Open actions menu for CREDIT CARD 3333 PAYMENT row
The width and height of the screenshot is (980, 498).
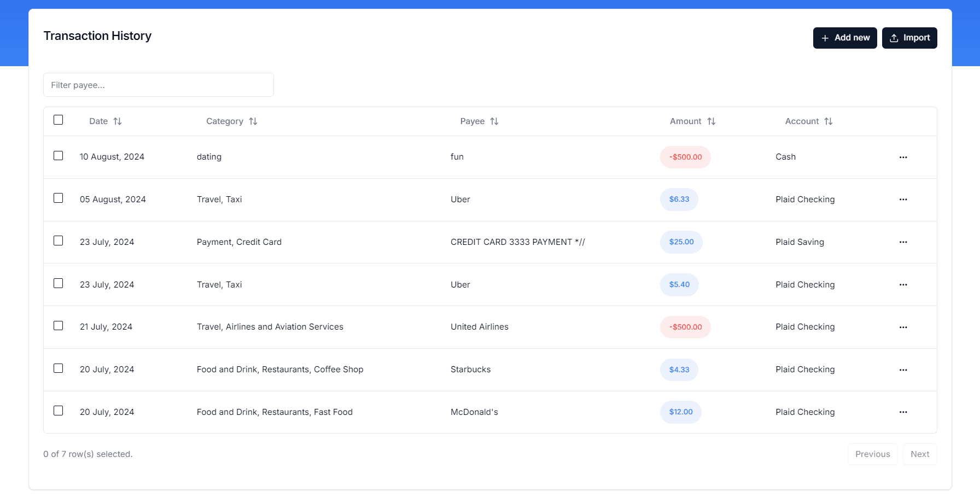[903, 242]
